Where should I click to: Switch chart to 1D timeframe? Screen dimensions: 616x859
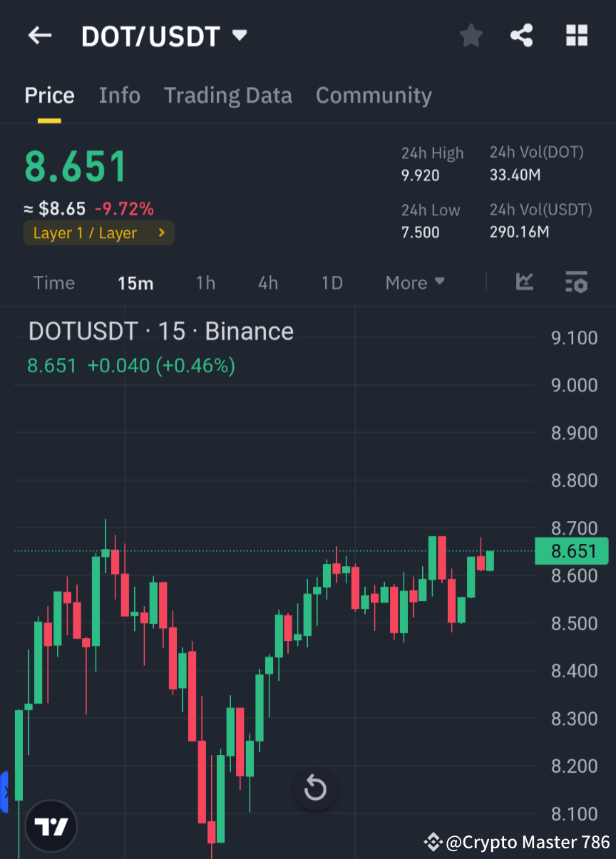coord(331,282)
